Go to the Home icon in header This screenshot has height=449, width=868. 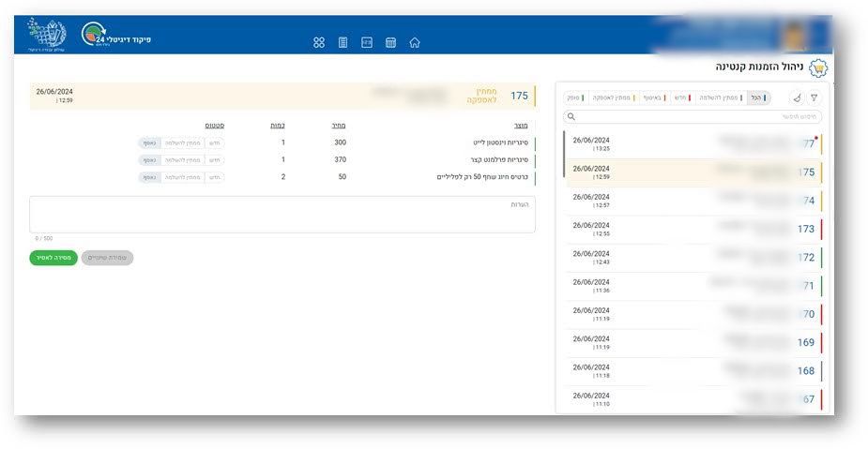[415, 42]
